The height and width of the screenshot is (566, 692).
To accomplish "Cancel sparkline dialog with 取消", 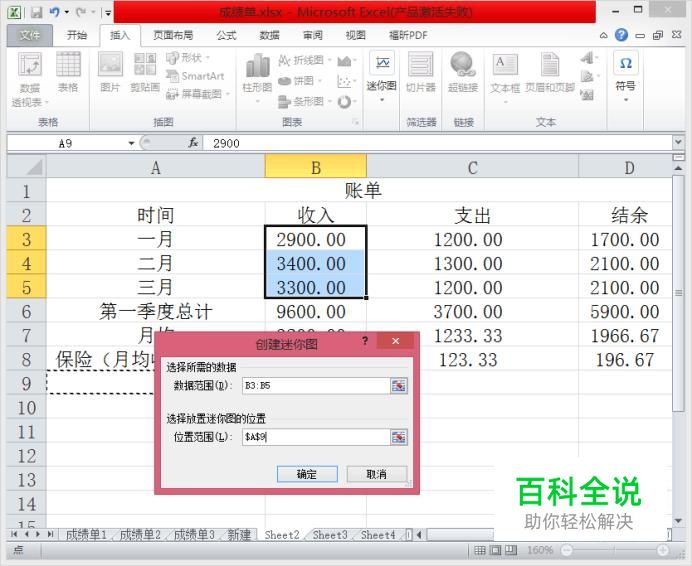I will tap(376, 474).
